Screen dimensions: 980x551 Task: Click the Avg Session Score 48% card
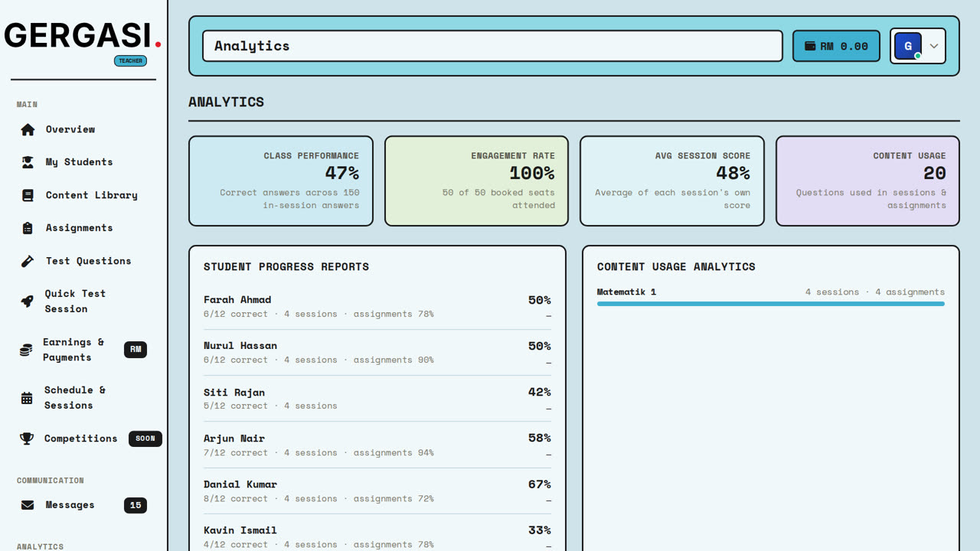[x=672, y=181]
